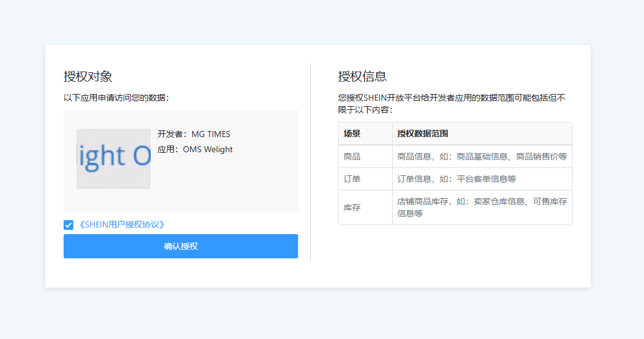Click the 确认授权 button
The width and height of the screenshot is (644, 339).
[x=181, y=246]
